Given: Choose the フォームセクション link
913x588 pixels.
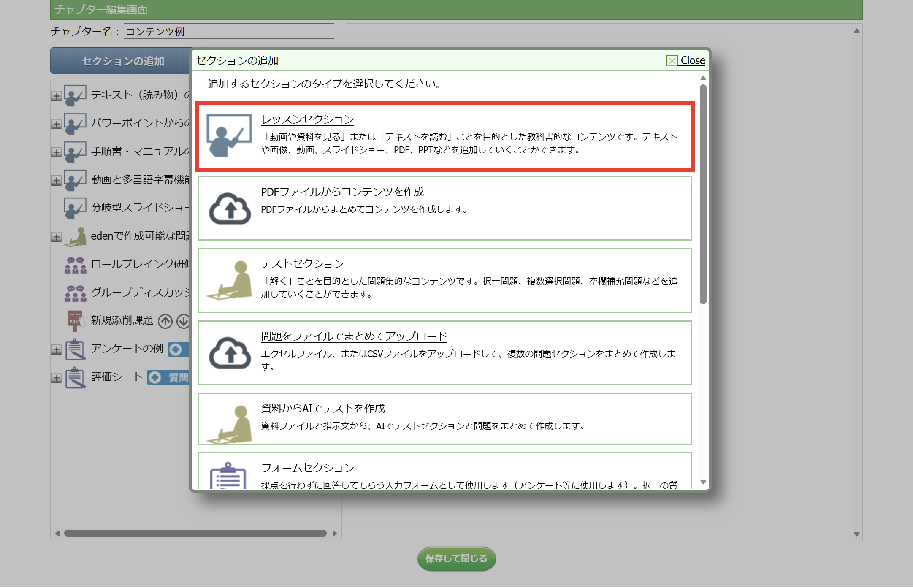Looking at the screenshot, I should [x=307, y=468].
